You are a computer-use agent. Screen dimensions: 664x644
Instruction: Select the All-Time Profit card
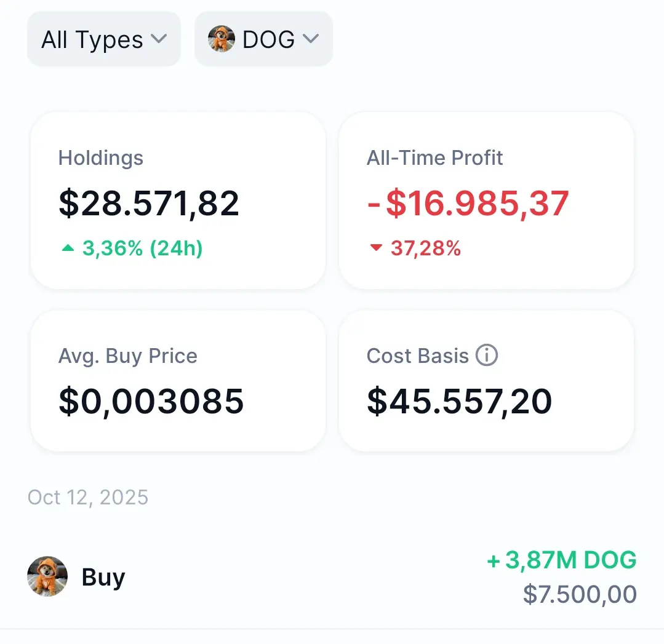(x=486, y=200)
